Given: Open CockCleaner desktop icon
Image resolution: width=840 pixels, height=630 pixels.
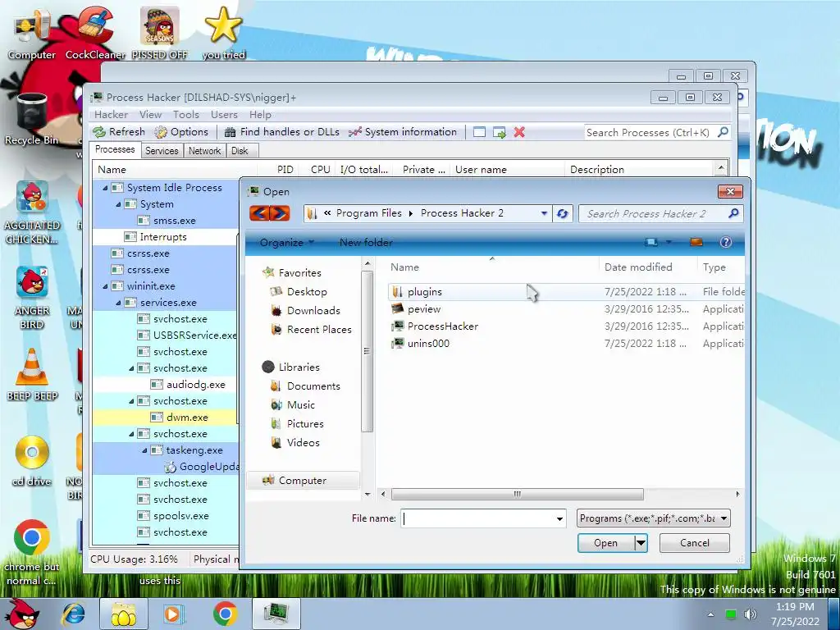Looking at the screenshot, I should point(95,32).
